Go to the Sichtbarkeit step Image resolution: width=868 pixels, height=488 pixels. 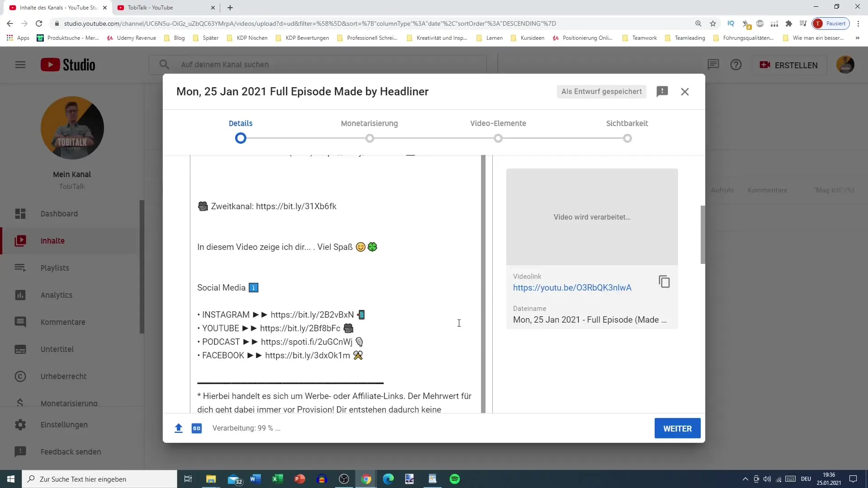(x=627, y=123)
